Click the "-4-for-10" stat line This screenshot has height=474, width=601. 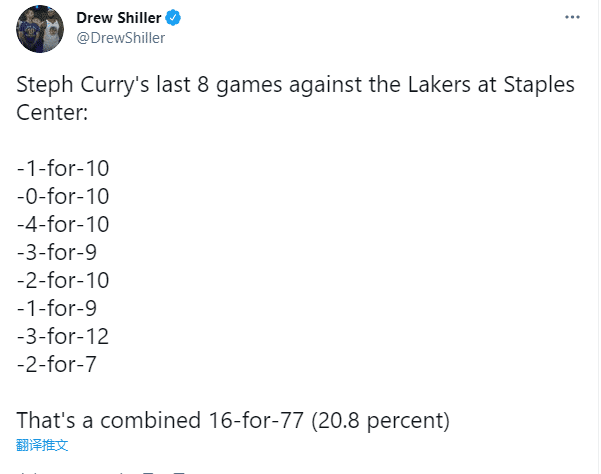coord(63,224)
